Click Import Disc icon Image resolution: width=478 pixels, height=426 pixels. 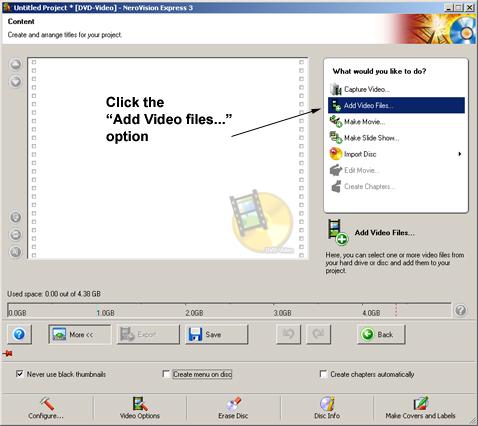pyautogui.click(x=336, y=154)
